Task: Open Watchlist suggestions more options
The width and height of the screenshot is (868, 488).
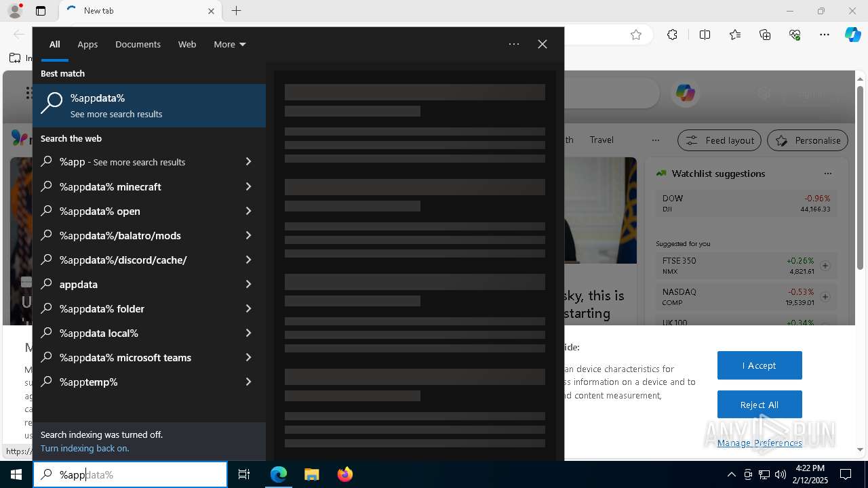Action: pos(827,174)
